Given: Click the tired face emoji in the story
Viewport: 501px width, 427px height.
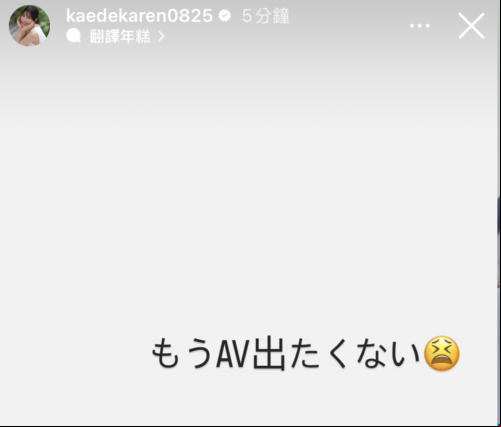Looking at the screenshot, I should click(442, 353).
